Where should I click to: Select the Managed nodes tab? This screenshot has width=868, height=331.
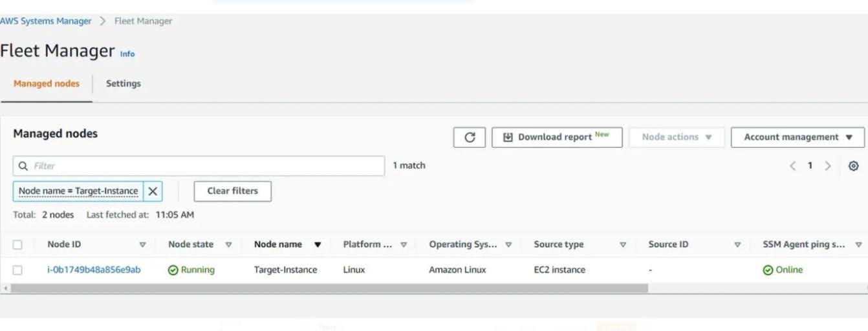(47, 83)
